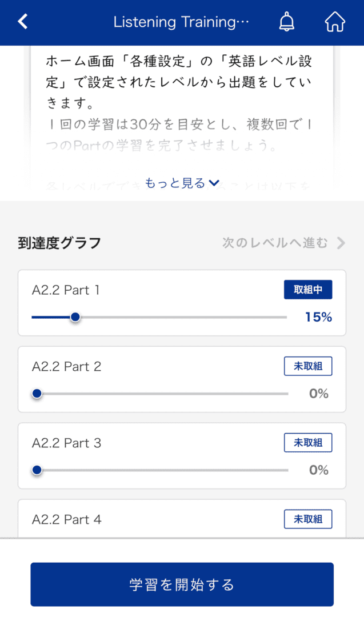This screenshot has width=364, height=617.
Task: Start learning with 学習を開始する button
Action: [182, 584]
